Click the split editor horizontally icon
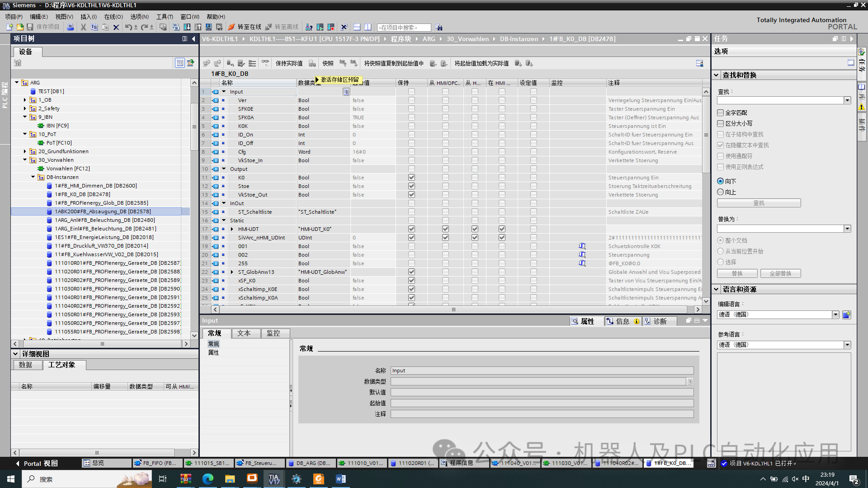This screenshot has height=488, width=868. (357, 27)
